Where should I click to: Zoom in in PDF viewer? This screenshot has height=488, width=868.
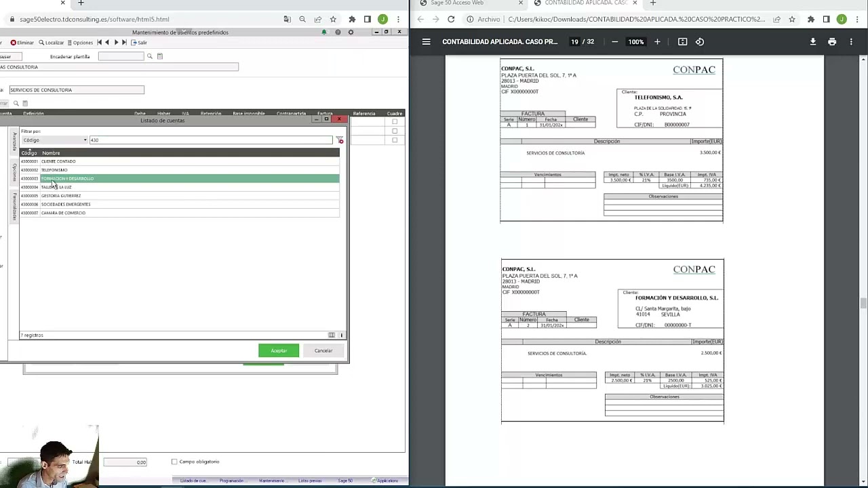657,42
